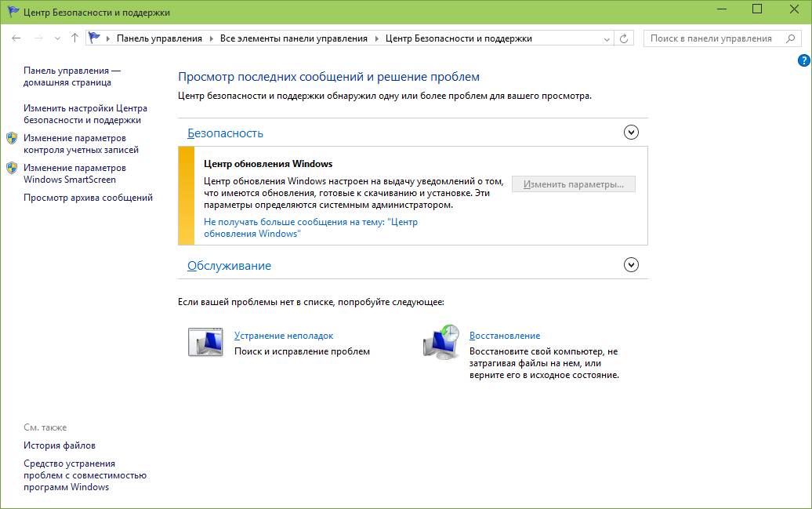The width and height of the screenshot is (812, 509).
Task: Click the Изменить параметры... button
Action: (x=573, y=184)
